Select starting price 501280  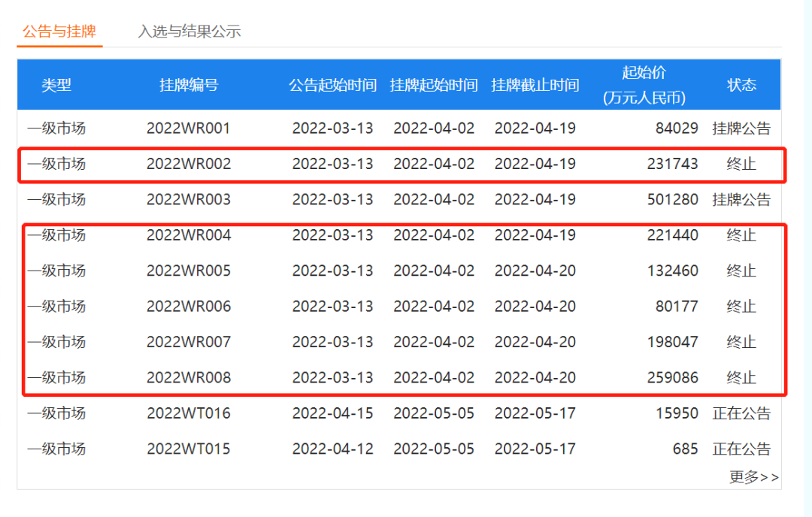coord(673,200)
